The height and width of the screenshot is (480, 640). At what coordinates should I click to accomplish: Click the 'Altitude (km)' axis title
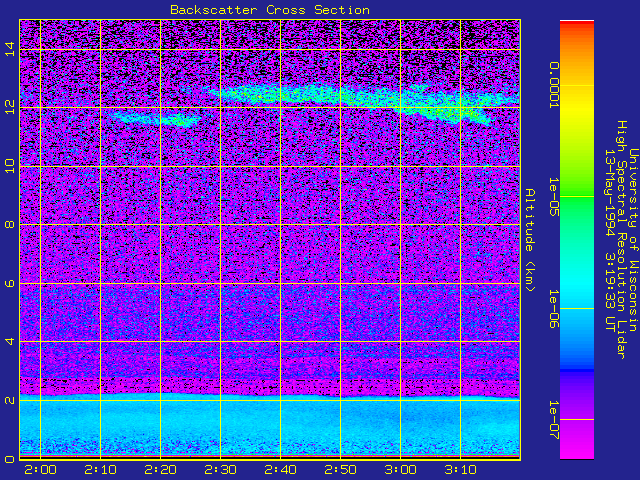coord(529,240)
